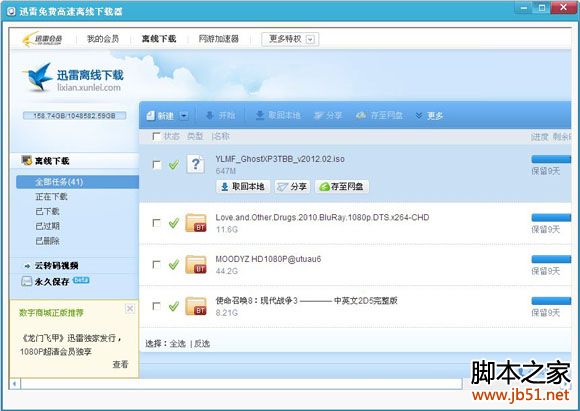The width and height of the screenshot is (580, 411).
Task: Click the 查看 link in promo box
Action: tap(120, 364)
